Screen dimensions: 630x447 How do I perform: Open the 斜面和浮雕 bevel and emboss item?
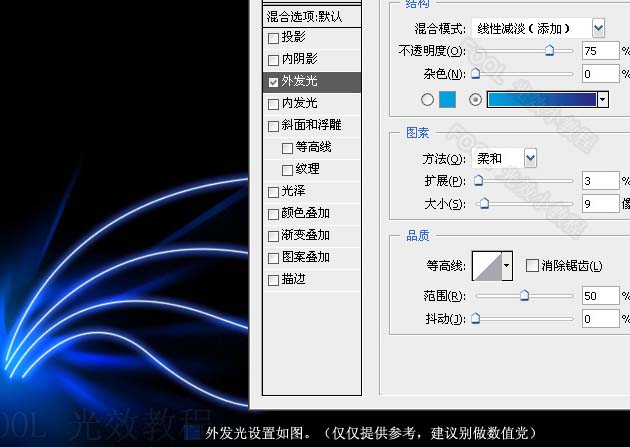click(312, 125)
